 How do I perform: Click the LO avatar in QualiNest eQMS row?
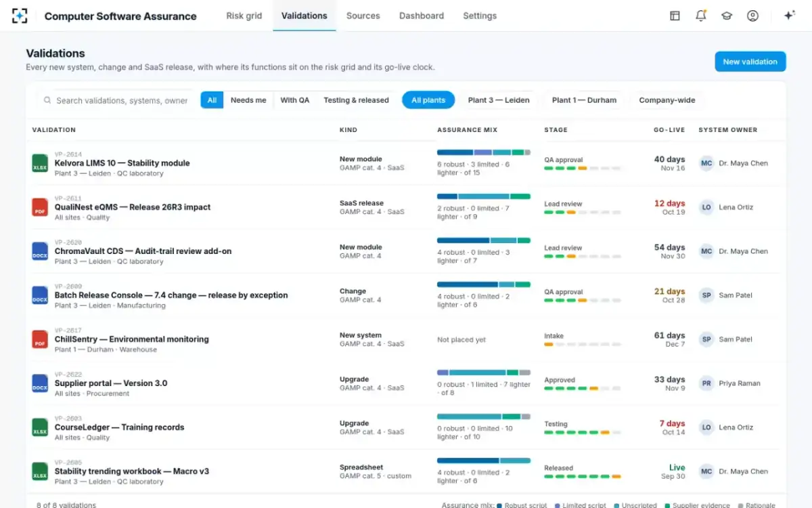click(706, 207)
